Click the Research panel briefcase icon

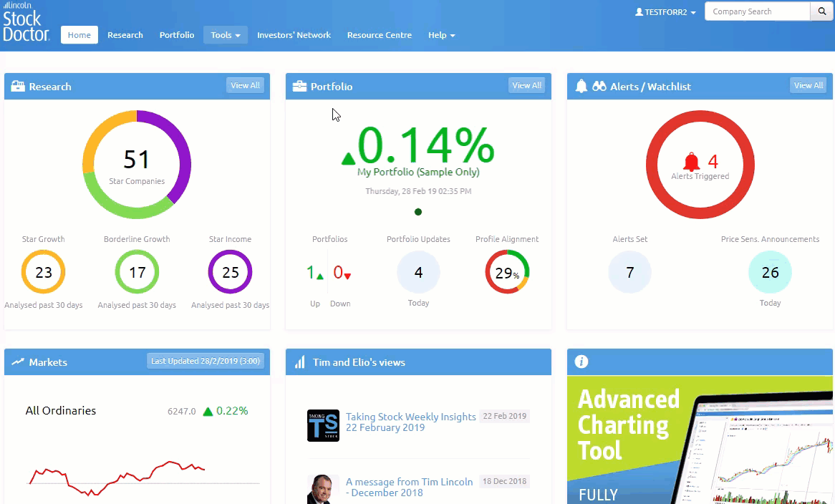click(x=18, y=86)
